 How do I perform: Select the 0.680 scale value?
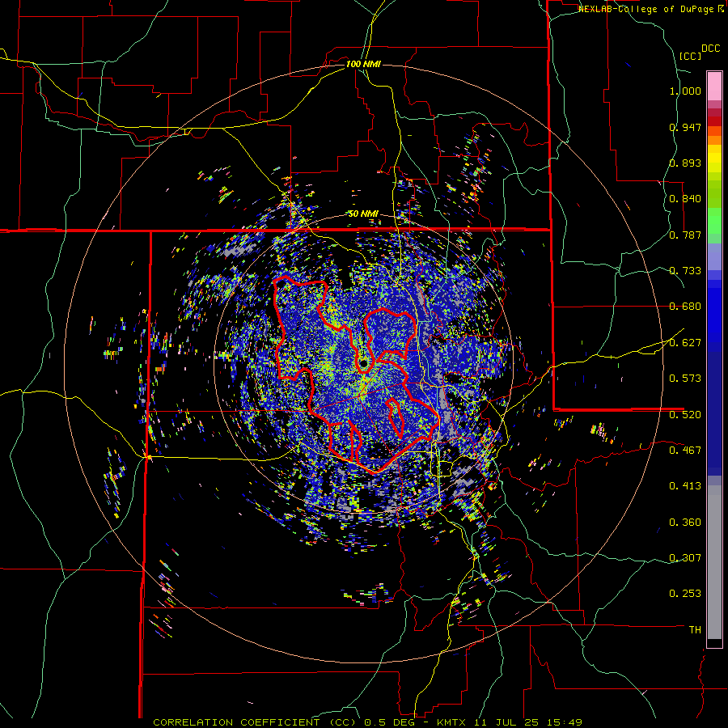tap(685, 307)
